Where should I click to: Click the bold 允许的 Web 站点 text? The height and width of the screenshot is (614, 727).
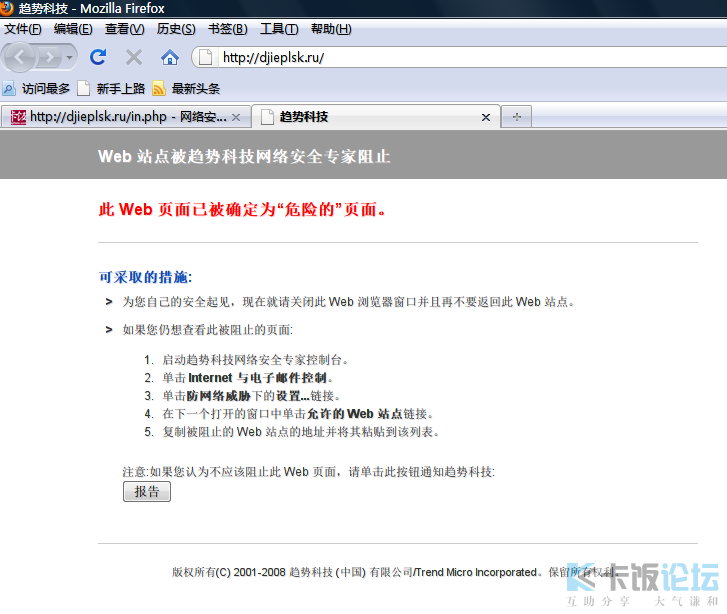pyautogui.click(x=355, y=414)
